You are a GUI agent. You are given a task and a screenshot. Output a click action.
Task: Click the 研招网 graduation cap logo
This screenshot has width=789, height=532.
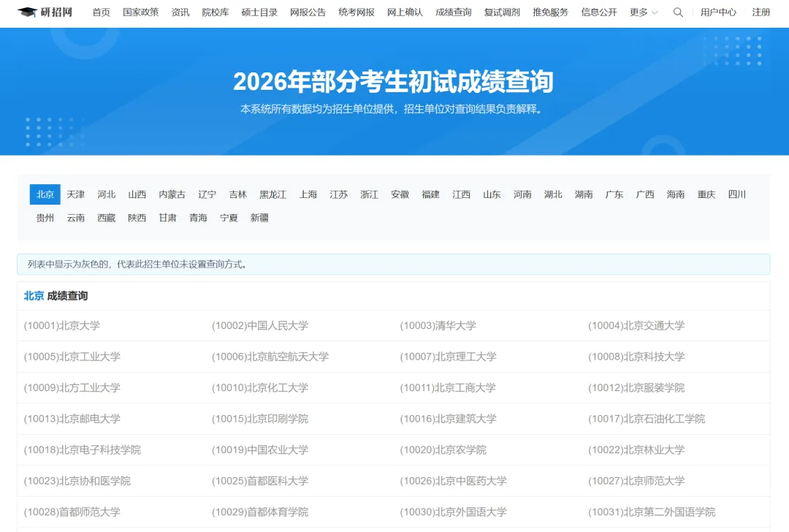pyautogui.click(x=45, y=12)
